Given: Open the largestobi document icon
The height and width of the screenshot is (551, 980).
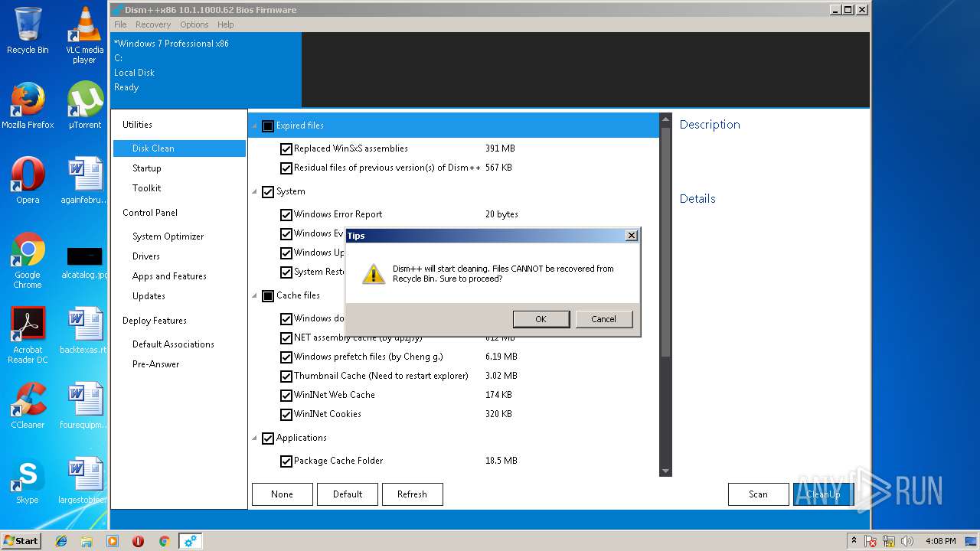Looking at the screenshot, I should tap(84, 481).
